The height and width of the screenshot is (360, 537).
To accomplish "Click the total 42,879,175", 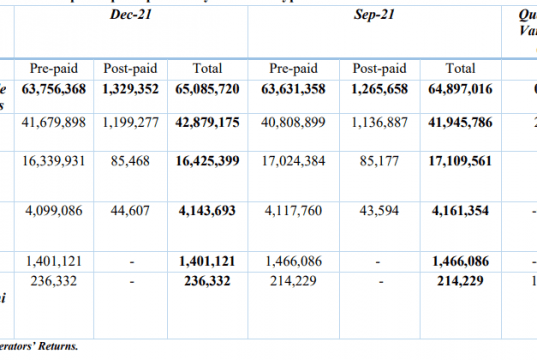I will click(207, 123).
